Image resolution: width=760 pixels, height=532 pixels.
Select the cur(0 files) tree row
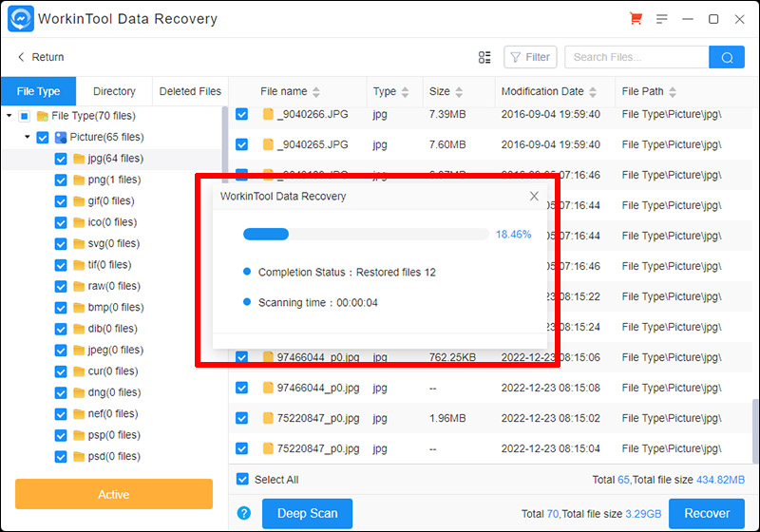click(112, 371)
